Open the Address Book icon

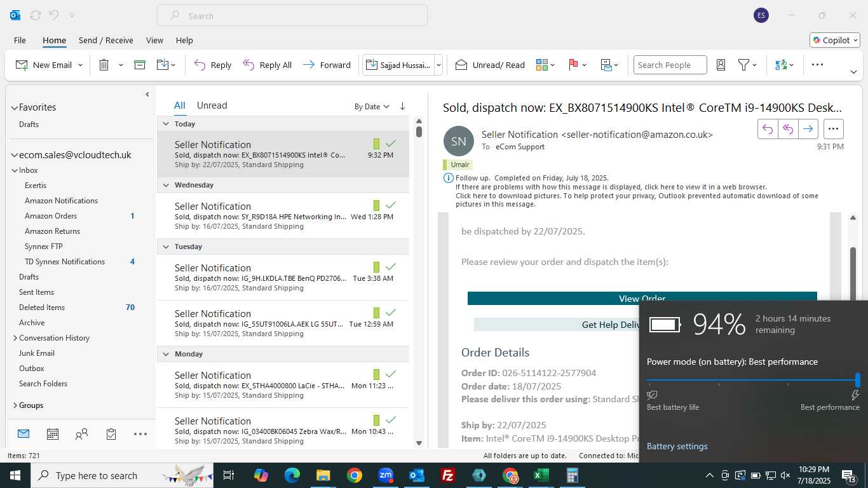721,65
